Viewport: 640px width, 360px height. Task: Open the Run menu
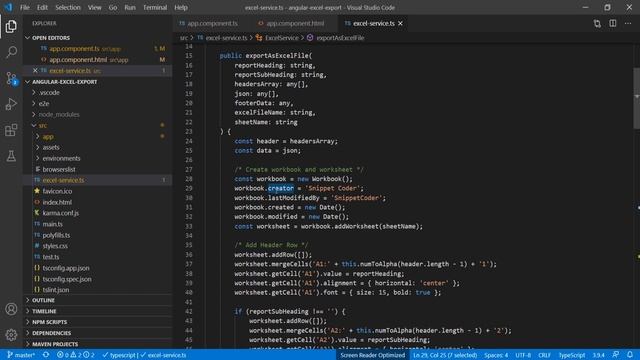(x=130, y=7)
